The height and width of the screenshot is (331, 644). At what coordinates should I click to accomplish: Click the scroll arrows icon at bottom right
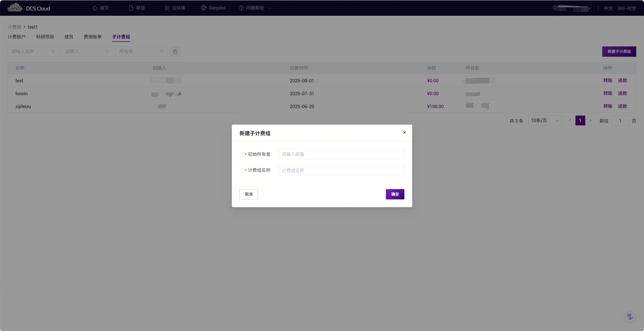pos(630,317)
